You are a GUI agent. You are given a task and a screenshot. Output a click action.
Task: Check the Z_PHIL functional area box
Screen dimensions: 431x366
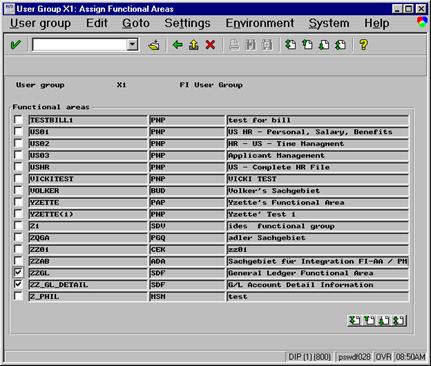[x=18, y=296]
